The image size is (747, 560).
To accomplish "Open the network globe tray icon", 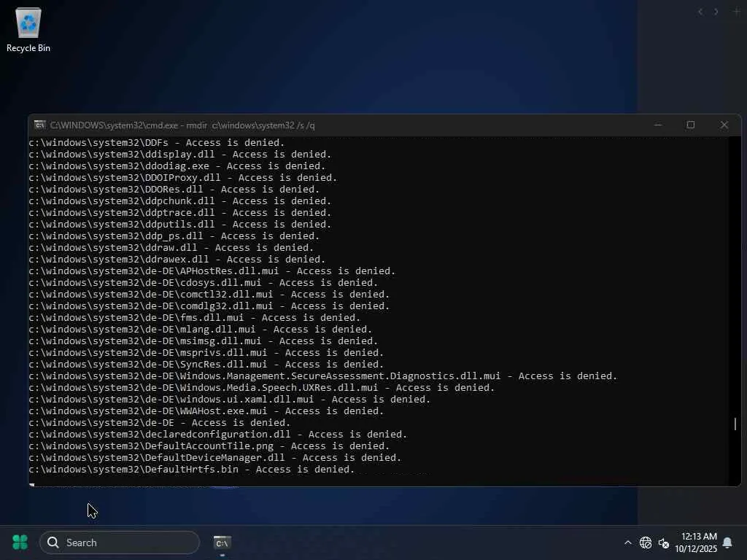I will [646, 542].
